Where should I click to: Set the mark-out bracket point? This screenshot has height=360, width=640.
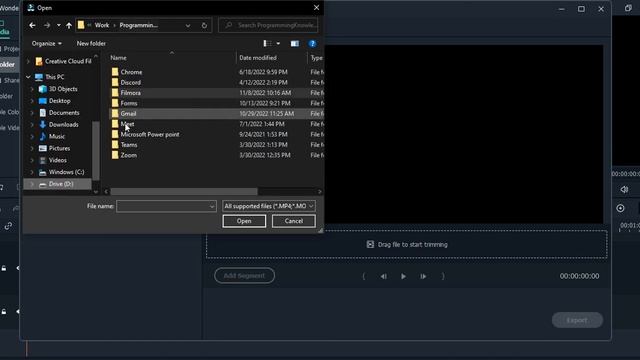[443, 276]
